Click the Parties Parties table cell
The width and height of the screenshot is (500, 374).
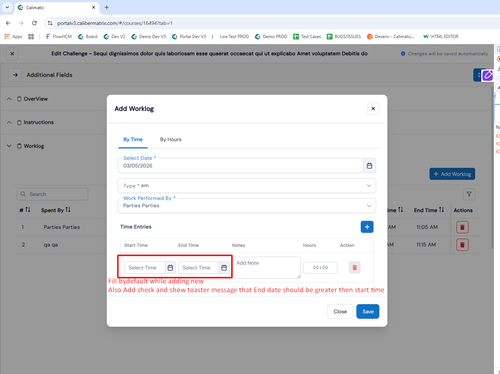[x=62, y=227]
